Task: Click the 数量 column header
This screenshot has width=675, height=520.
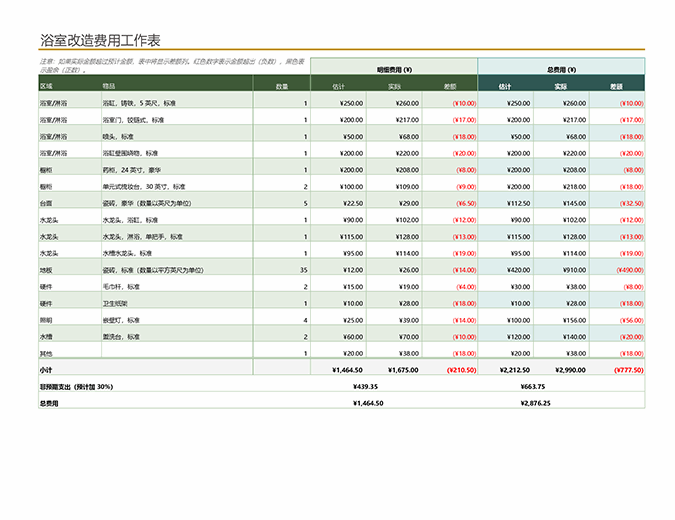Action: pos(281,87)
